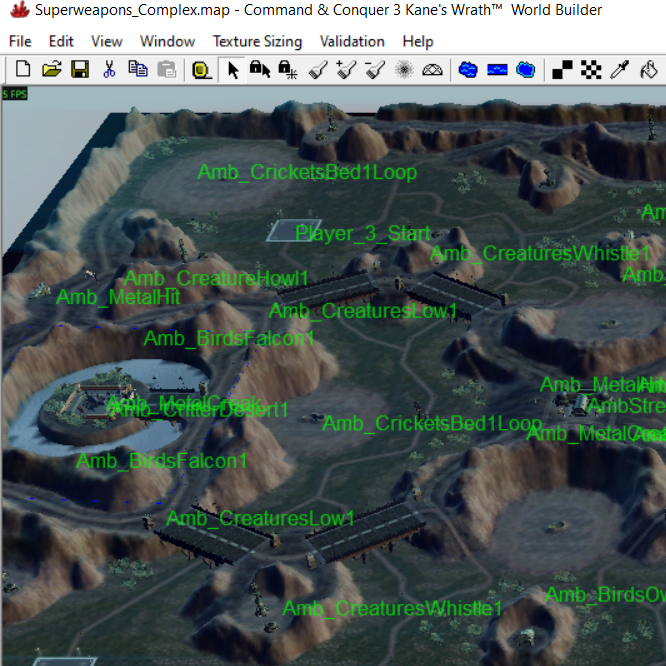Select the Player_3_Start waypoint label

363,233
